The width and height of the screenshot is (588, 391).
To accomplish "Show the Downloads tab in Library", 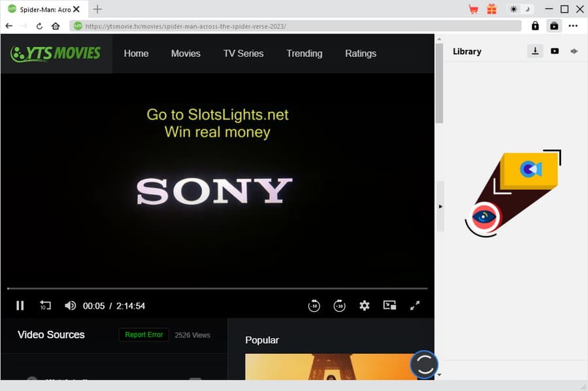I will coord(535,51).
